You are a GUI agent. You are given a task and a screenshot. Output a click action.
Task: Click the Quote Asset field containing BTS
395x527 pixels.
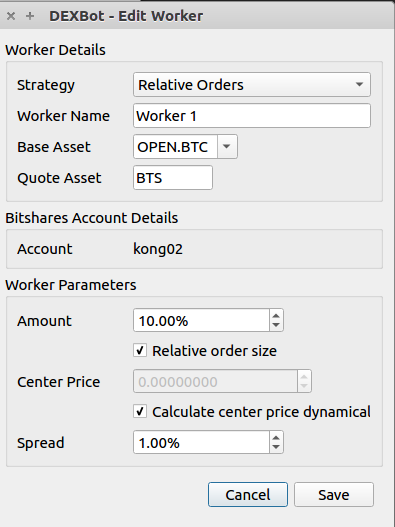point(173,177)
